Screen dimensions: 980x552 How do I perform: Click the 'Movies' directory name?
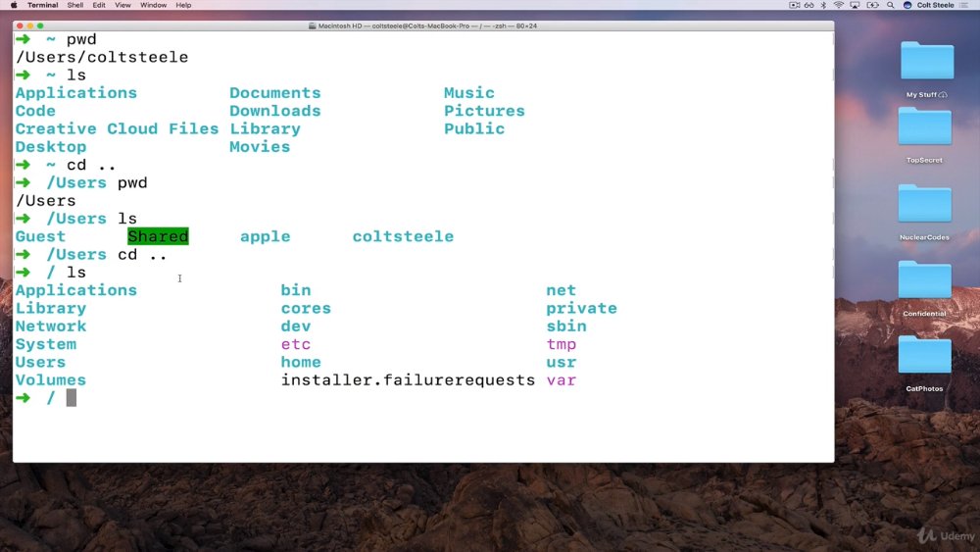click(260, 147)
